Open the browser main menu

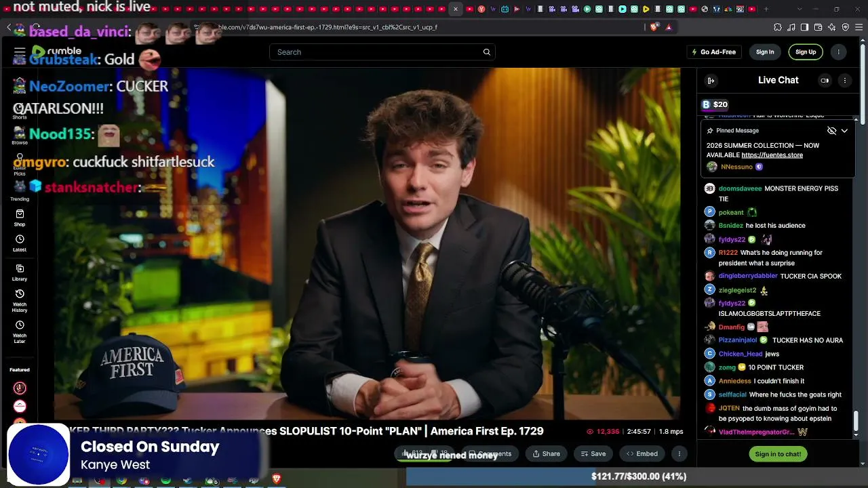[859, 27]
